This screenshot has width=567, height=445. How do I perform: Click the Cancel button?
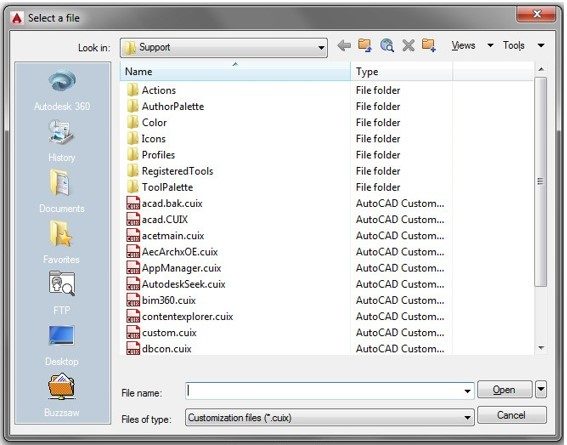(511, 415)
